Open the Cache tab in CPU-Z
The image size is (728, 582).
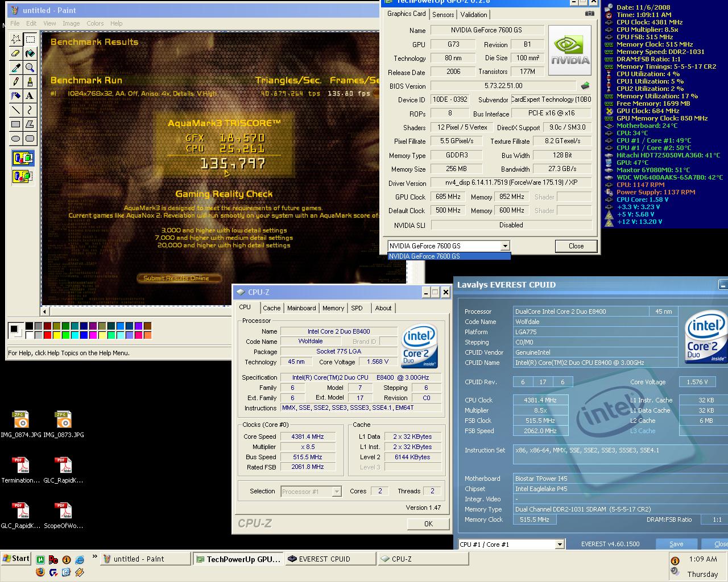coord(271,308)
